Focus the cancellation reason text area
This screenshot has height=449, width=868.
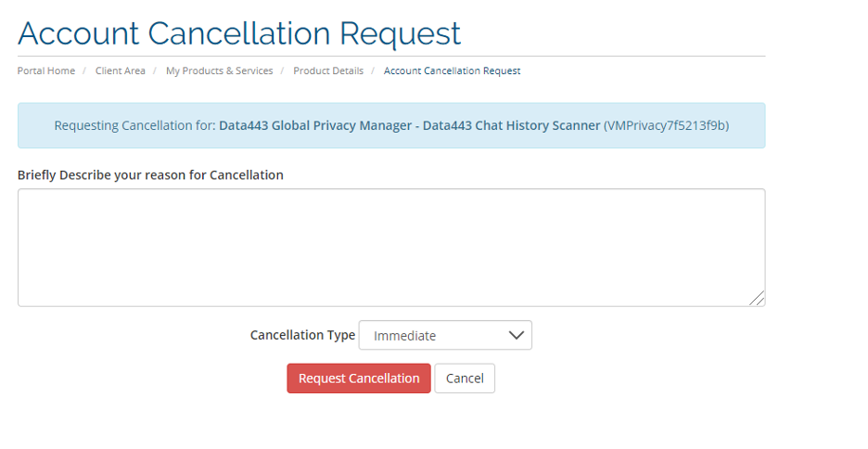(x=391, y=248)
